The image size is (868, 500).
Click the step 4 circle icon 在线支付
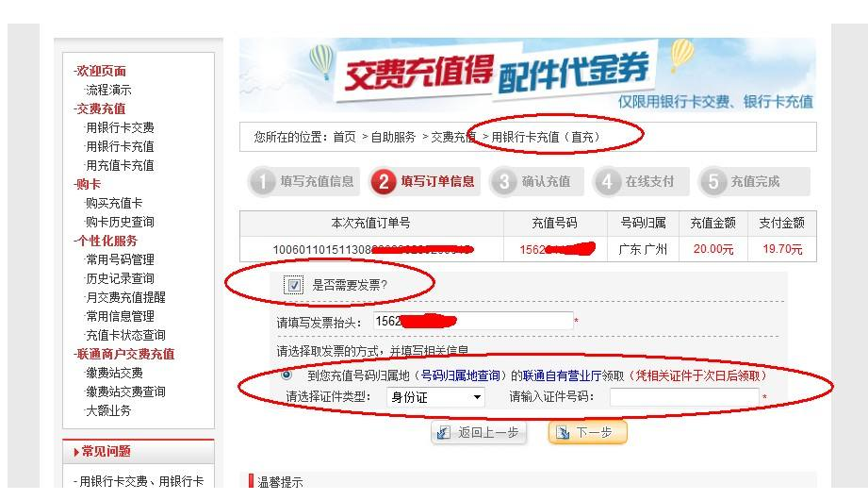[x=608, y=181]
